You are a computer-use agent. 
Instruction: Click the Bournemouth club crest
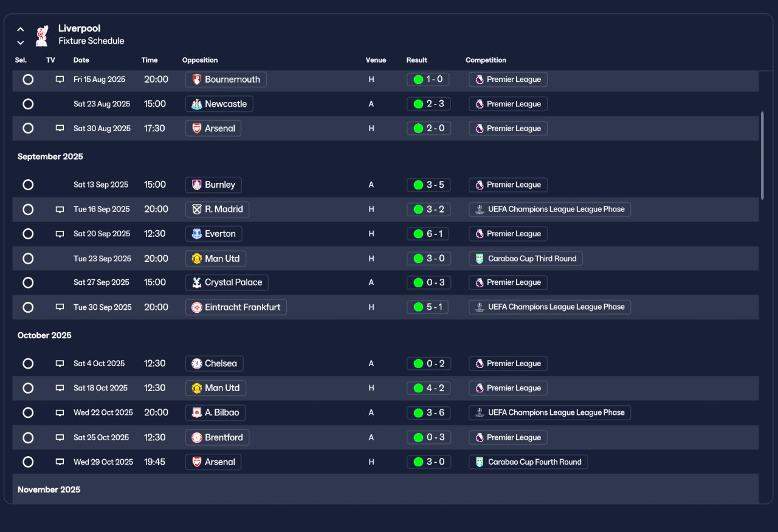pos(196,80)
